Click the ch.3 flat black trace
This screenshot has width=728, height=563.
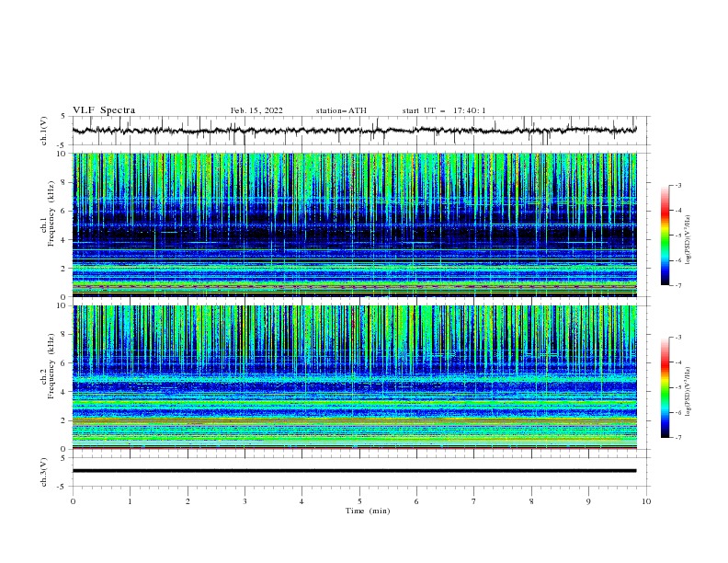[354, 471]
